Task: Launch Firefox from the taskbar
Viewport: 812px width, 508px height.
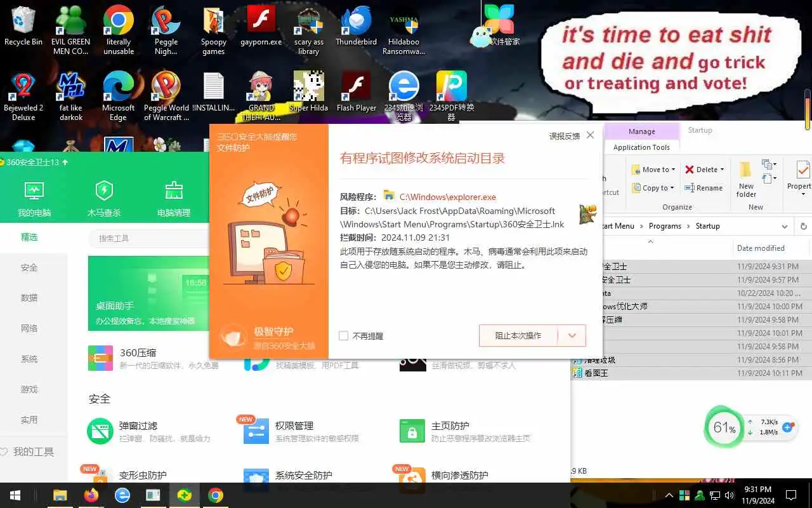Action: pos(91,495)
